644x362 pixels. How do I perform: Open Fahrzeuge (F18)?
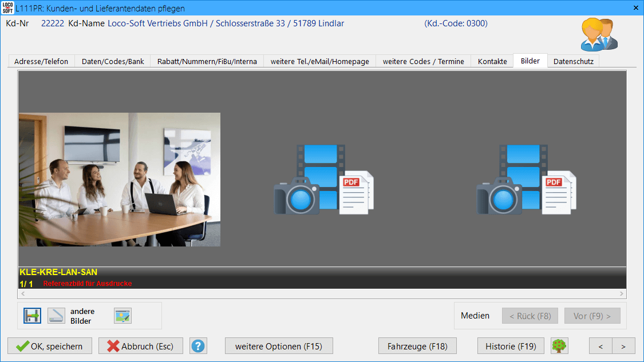click(417, 346)
